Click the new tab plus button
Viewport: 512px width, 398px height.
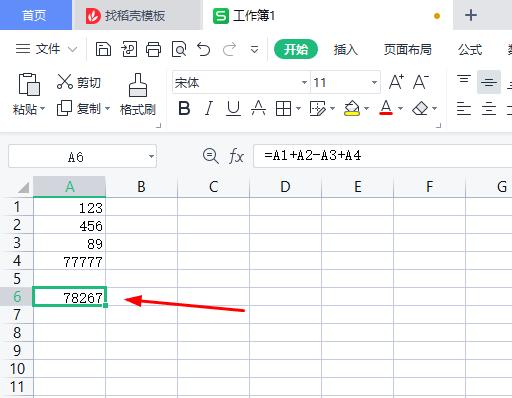point(471,15)
